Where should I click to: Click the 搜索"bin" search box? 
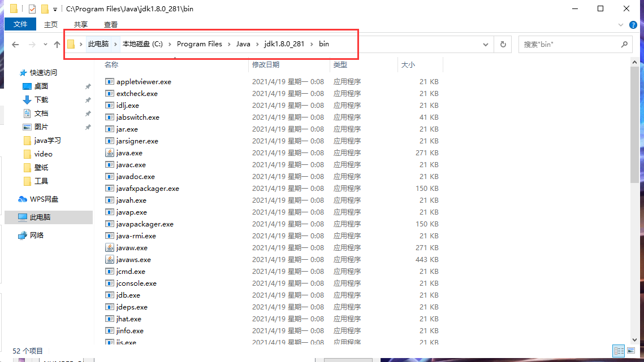(575, 44)
